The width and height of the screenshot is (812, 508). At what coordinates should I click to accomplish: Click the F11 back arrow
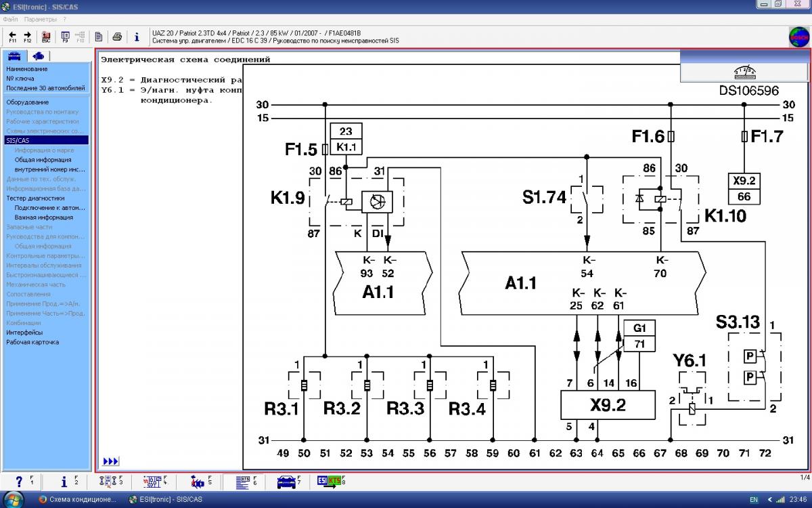[x=12, y=37]
